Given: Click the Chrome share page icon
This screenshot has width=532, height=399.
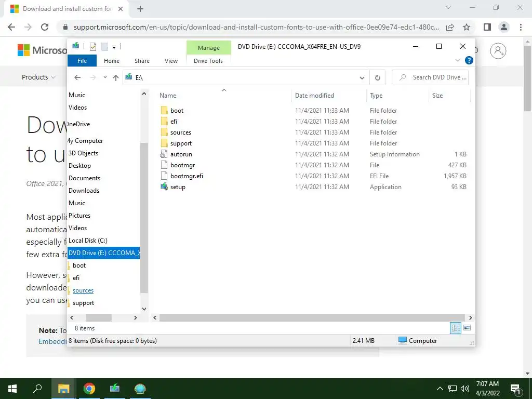Looking at the screenshot, I should coord(450,27).
